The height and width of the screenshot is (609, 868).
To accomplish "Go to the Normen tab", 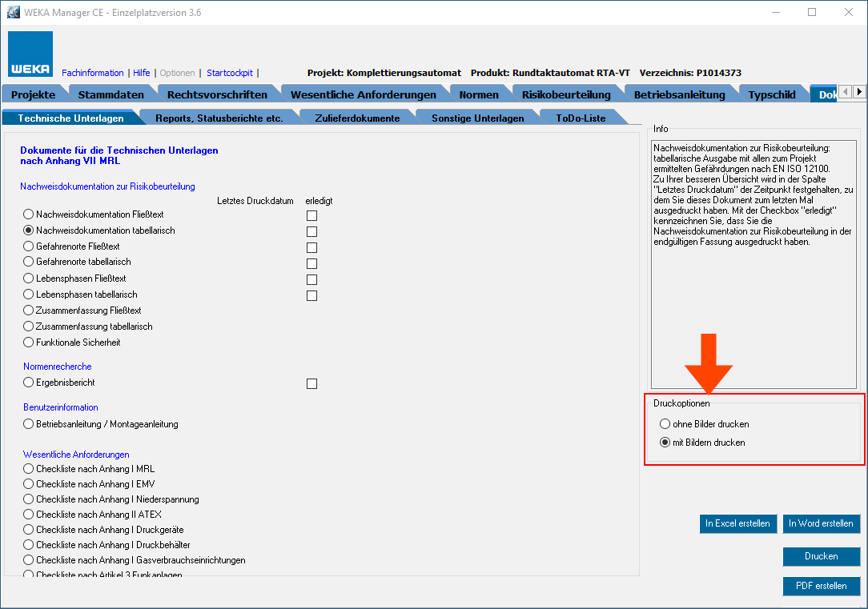I will click(x=479, y=94).
